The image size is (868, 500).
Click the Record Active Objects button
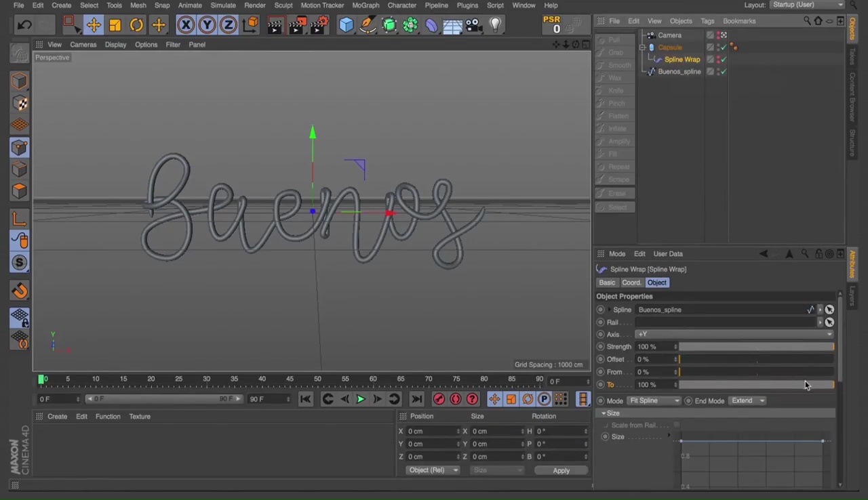[x=439, y=399]
